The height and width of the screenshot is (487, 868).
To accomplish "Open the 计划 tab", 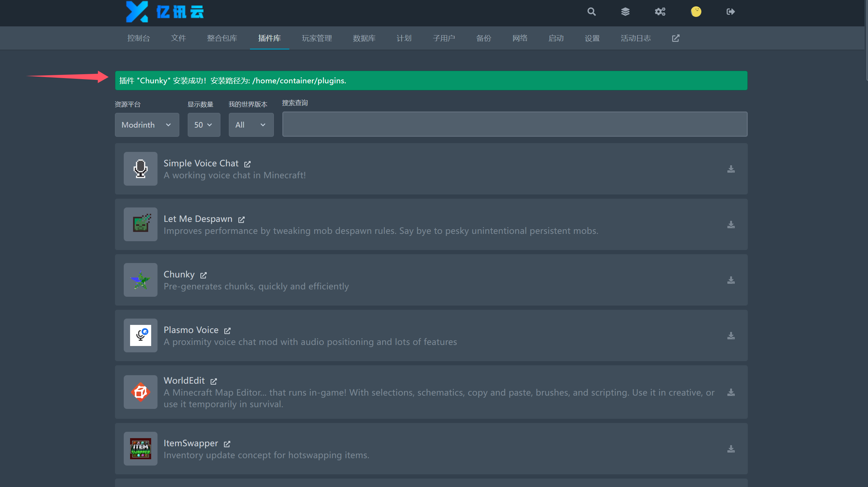I will click(404, 38).
